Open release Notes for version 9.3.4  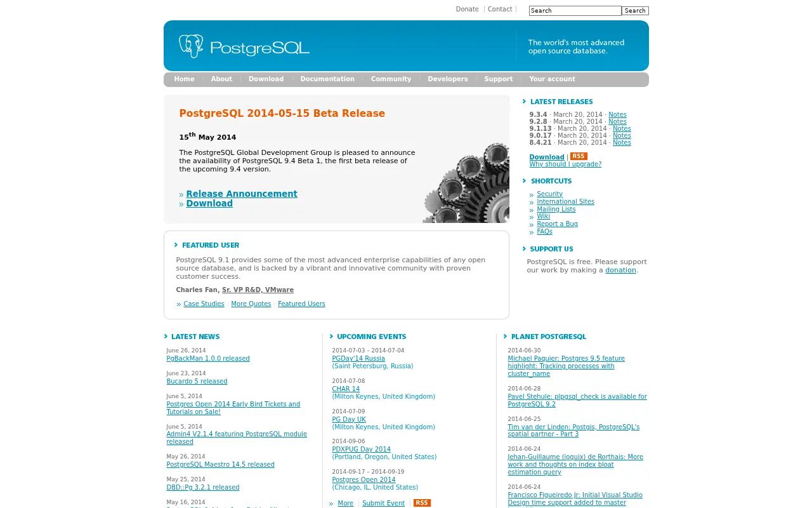617,115
